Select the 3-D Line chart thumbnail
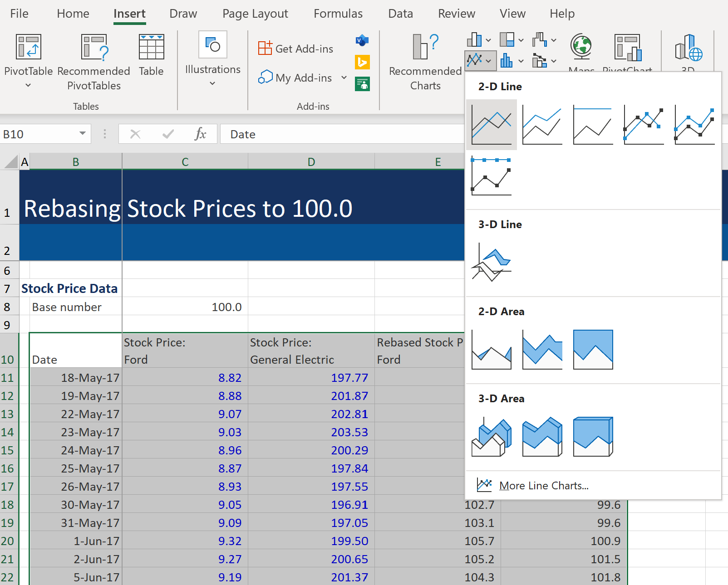The image size is (728, 585). pos(491,262)
